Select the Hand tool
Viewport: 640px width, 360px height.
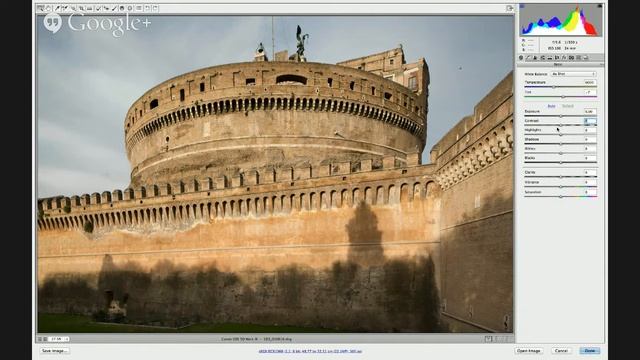coord(48,8)
